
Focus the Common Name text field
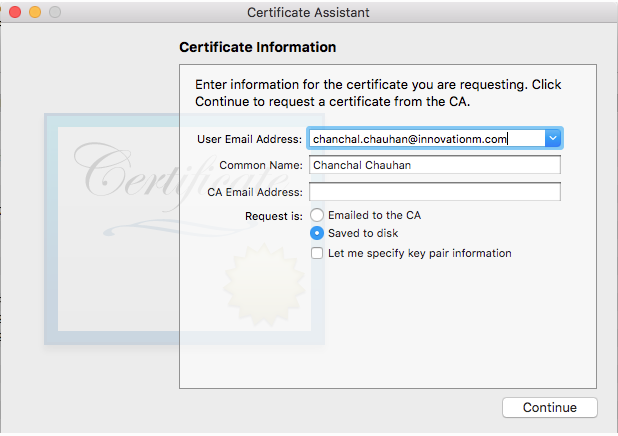[x=434, y=165]
